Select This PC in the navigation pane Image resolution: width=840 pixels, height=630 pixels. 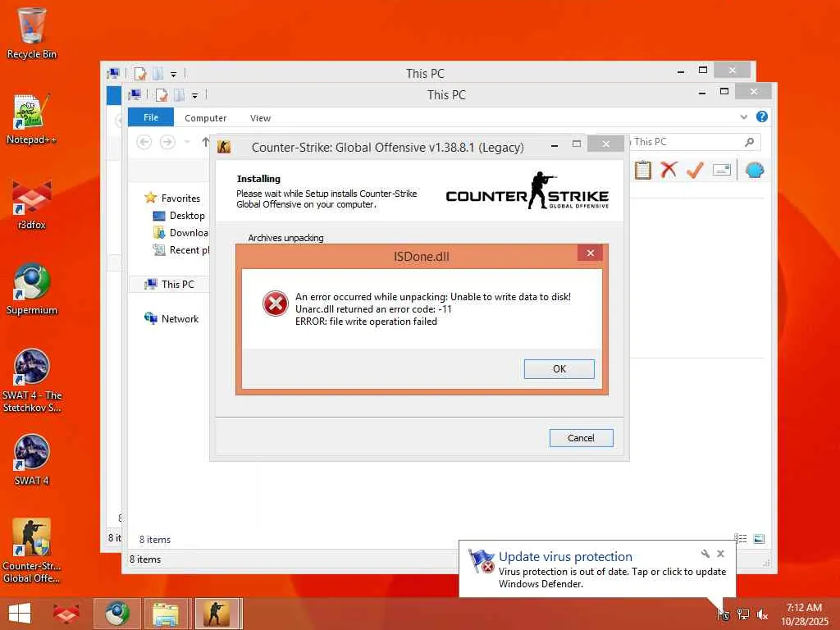pyautogui.click(x=169, y=285)
